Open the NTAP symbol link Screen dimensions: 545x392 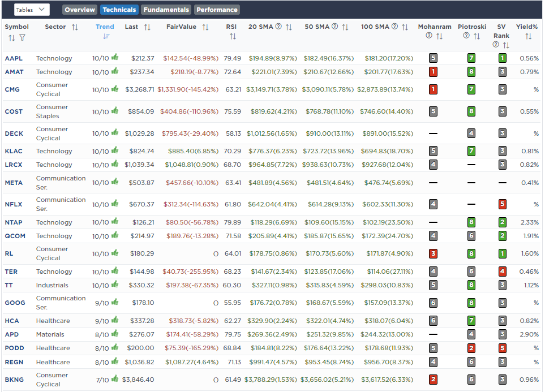[x=14, y=222]
